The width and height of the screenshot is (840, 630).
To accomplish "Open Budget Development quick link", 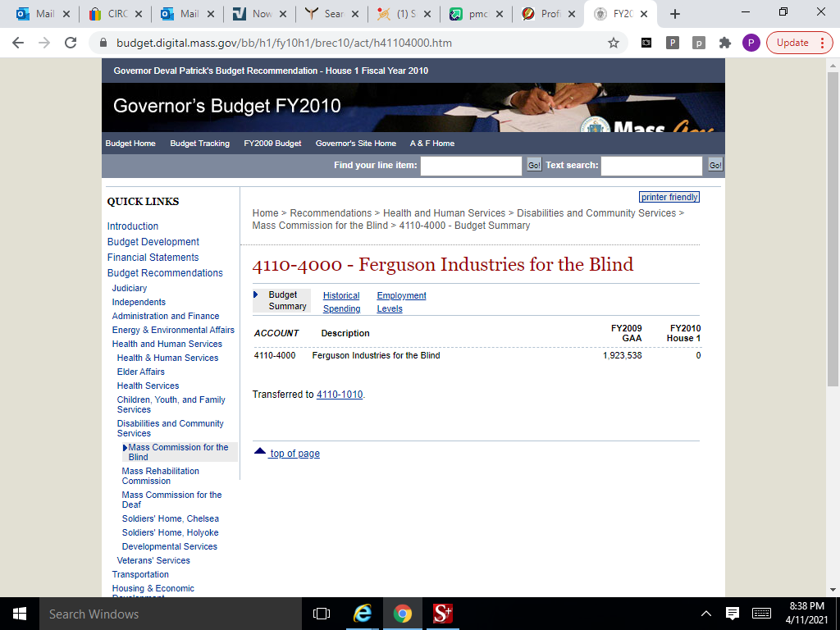I will click(x=153, y=242).
